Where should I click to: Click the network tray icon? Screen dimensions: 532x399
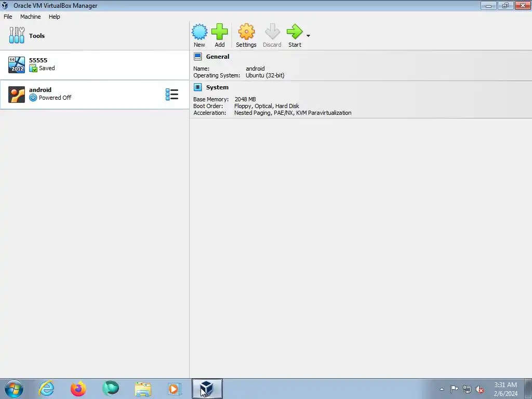(x=467, y=389)
